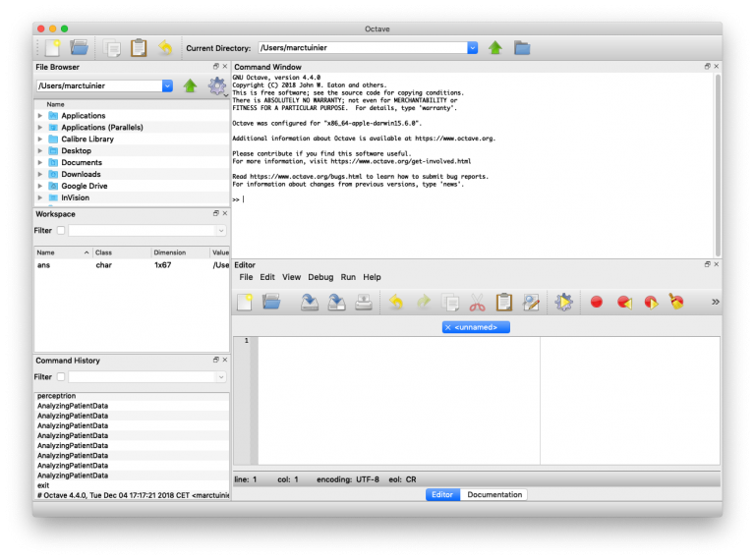Image resolution: width=755 pixels, height=560 pixels.
Task: Open the Editor Help menu
Action: 372,277
